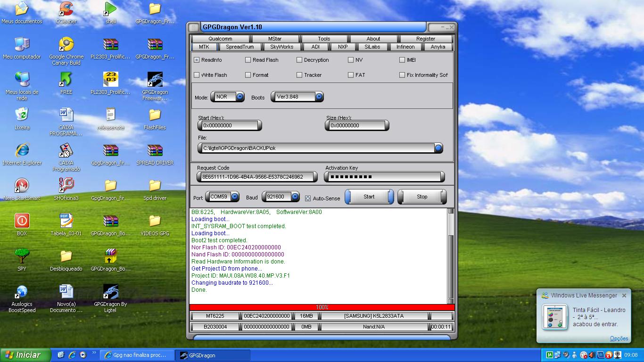The height and width of the screenshot is (362, 644).
Task: Enable the IMEI checkbox
Action: pyautogui.click(x=402, y=60)
